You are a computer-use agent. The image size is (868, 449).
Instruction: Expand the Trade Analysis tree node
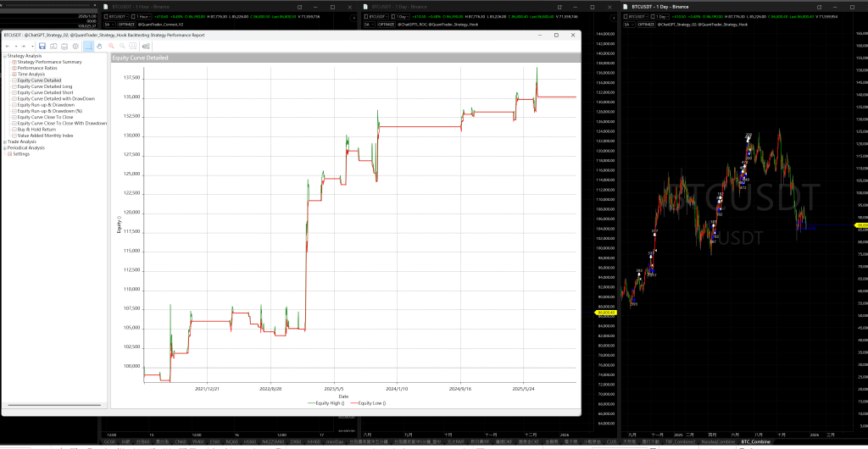click(x=3, y=141)
